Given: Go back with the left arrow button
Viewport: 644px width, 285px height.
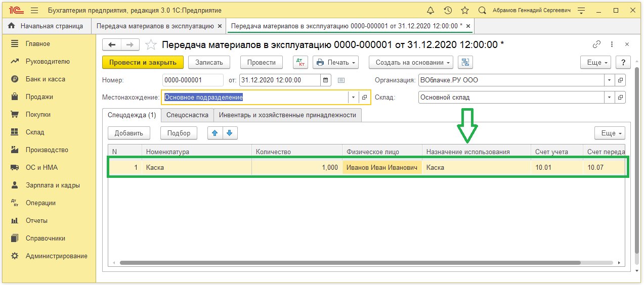Looking at the screenshot, I should [x=112, y=45].
